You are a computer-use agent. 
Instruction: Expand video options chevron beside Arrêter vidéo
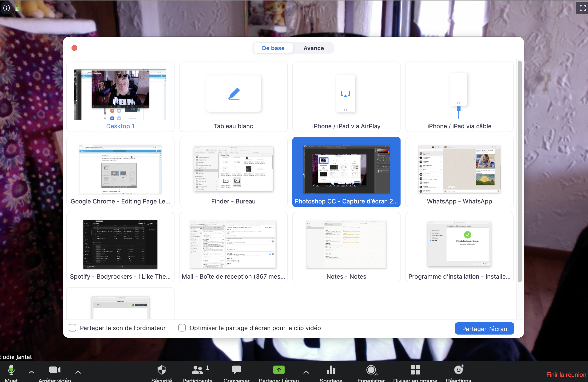pos(78,372)
